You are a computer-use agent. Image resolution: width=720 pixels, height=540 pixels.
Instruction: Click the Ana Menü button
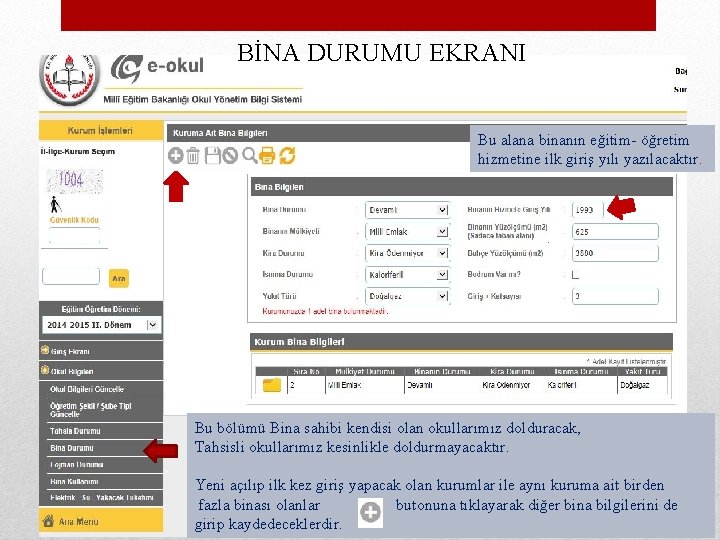coord(101,521)
